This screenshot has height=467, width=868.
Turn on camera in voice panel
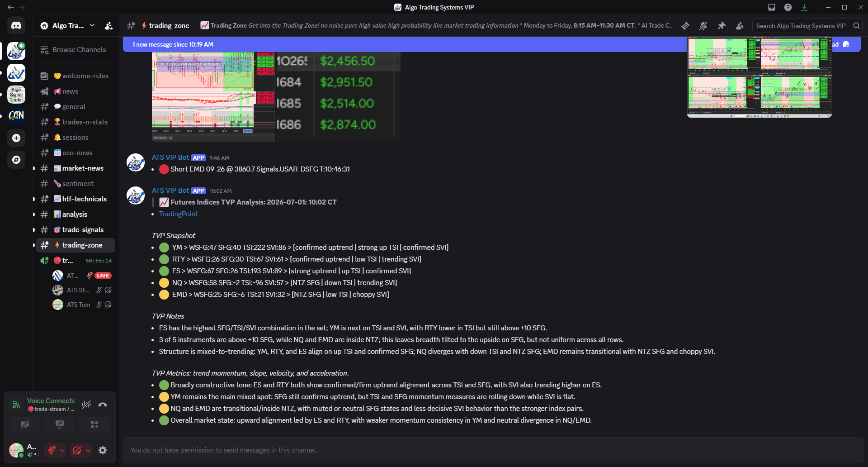pyautogui.click(x=25, y=424)
